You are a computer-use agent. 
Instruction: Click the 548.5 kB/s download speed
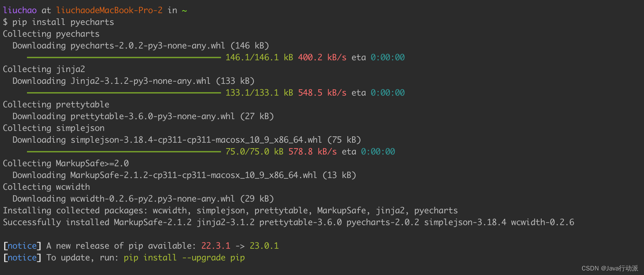322,93
